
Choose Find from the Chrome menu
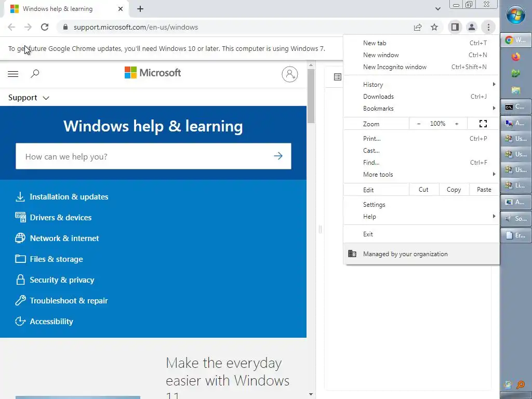421,163
